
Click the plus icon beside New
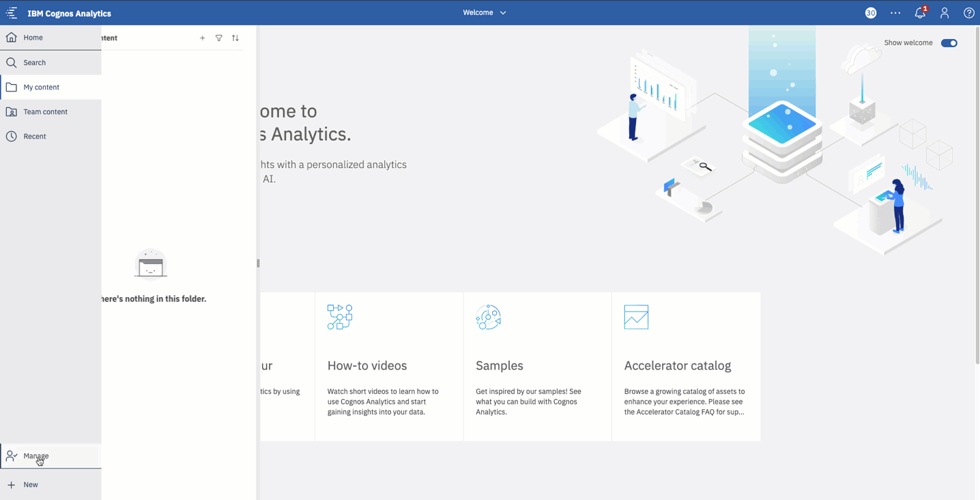click(x=12, y=485)
